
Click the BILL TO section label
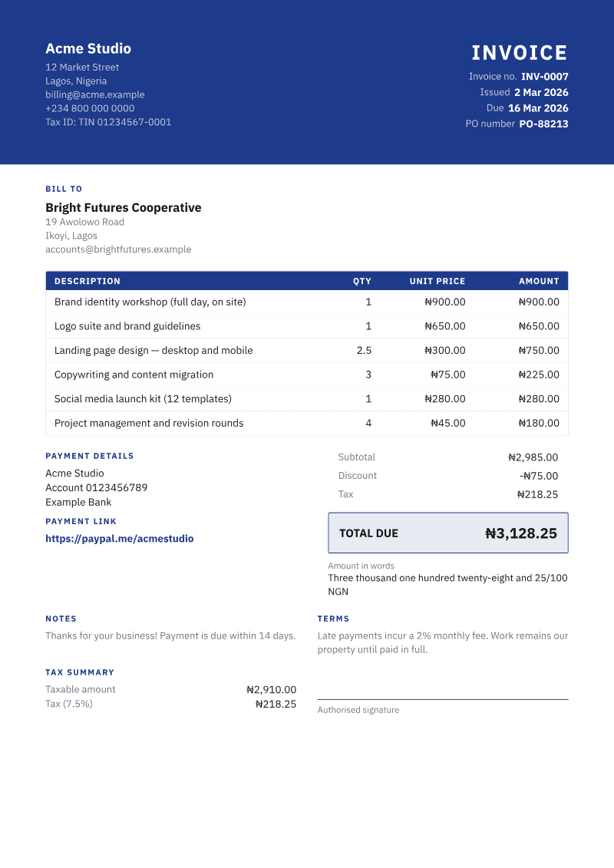point(64,189)
